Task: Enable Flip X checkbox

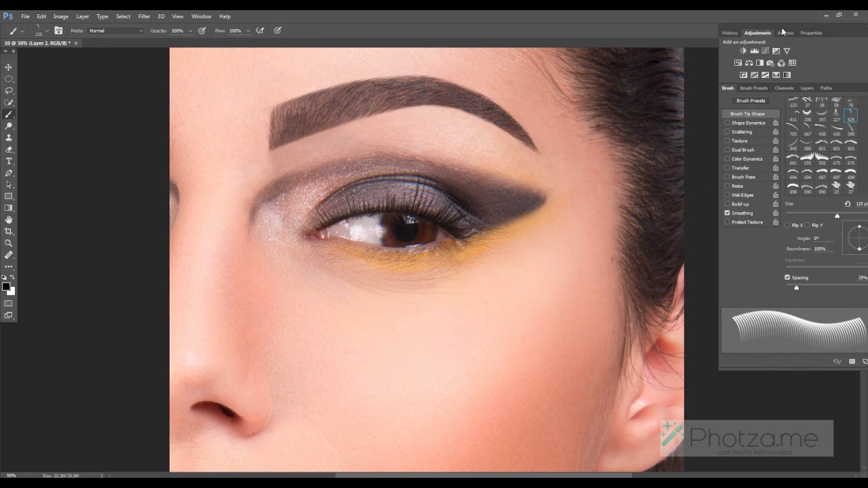Action: tap(787, 225)
